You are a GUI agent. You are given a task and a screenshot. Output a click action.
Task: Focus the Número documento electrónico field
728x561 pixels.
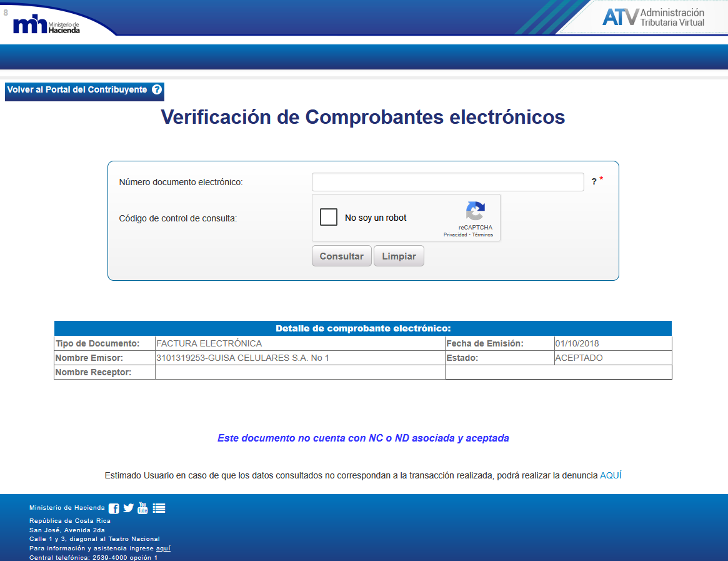click(x=448, y=182)
